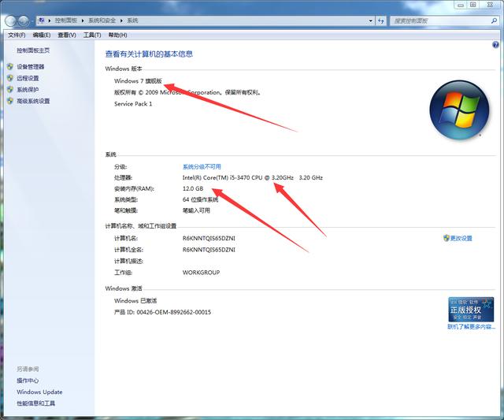Open 远程设置 link
Viewport: 504px width, 420px height.
[28, 78]
